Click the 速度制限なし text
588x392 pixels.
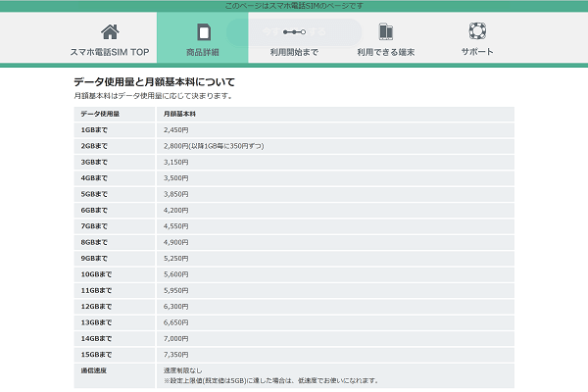click(182, 370)
